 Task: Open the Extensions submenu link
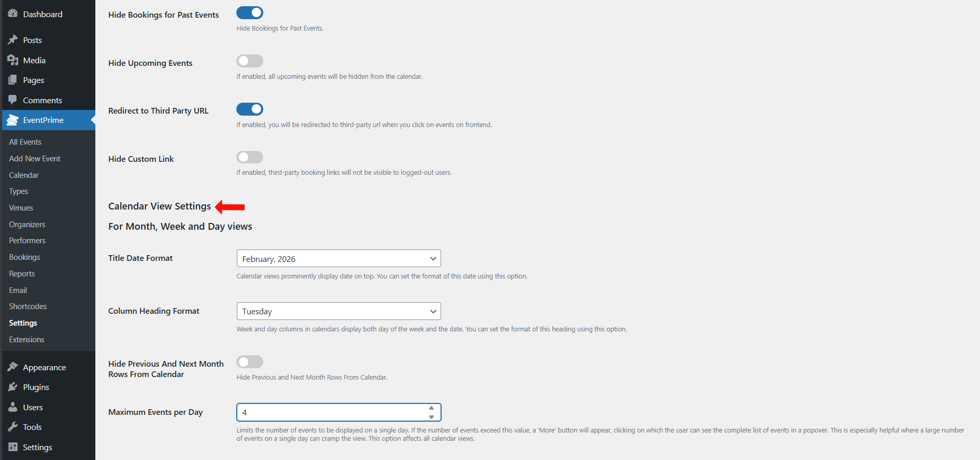(26, 340)
